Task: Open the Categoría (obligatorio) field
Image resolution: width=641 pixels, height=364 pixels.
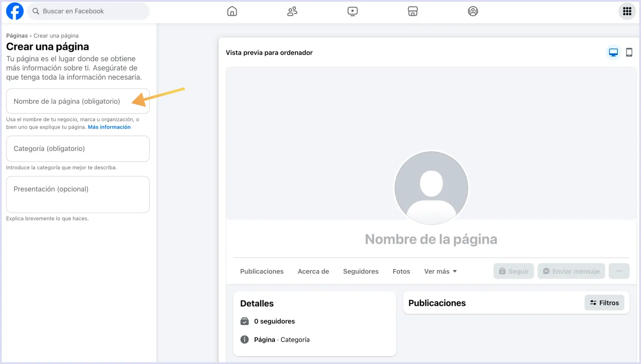Action: (x=77, y=149)
